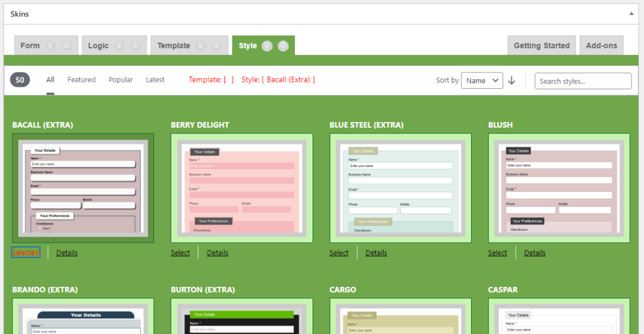Click the lightbulb icon on Style tab
The width and height of the screenshot is (644, 334).
pyautogui.click(x=267, y=45)
